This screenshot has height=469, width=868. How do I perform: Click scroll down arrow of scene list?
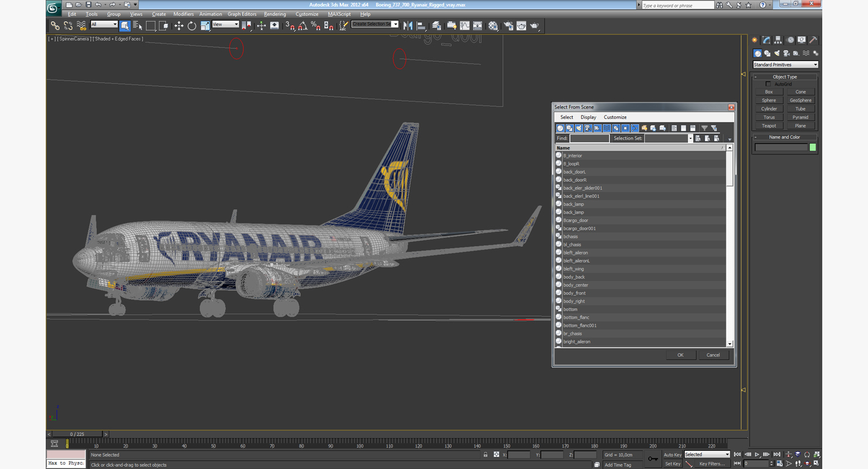[x=730, y=344]
